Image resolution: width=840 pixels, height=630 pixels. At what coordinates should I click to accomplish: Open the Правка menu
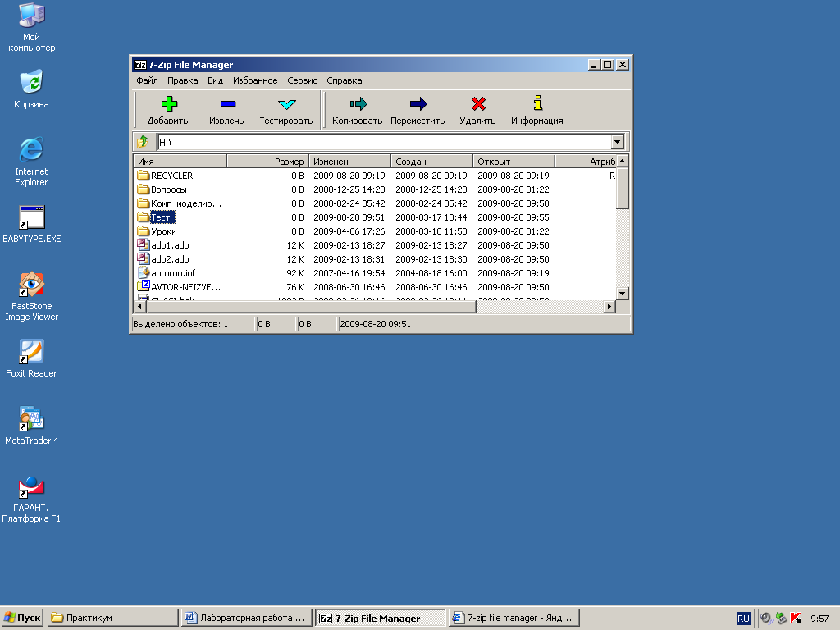coord(183,80)
